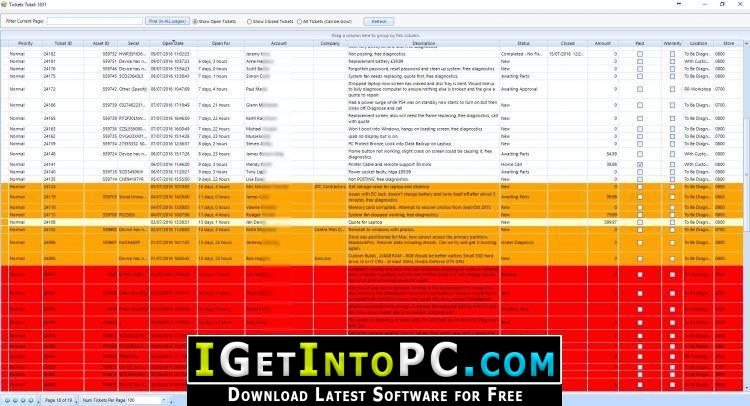Screen dimensions: 750x406
Task: Sort by the Open Date column header
Action: point(173,43)
